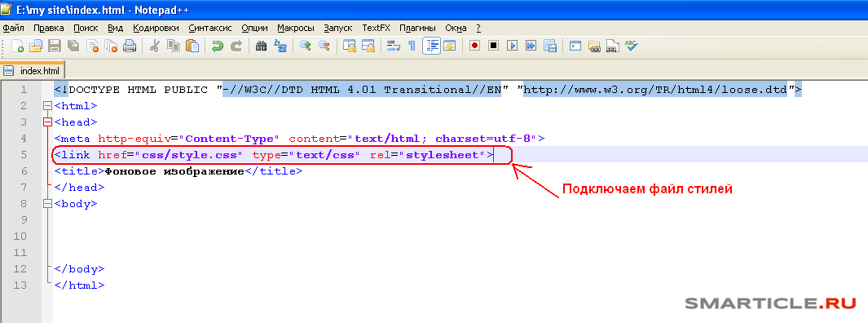Undo with the green arrow icon
Screen dimensions: 868x323
[x=218, y=46]
